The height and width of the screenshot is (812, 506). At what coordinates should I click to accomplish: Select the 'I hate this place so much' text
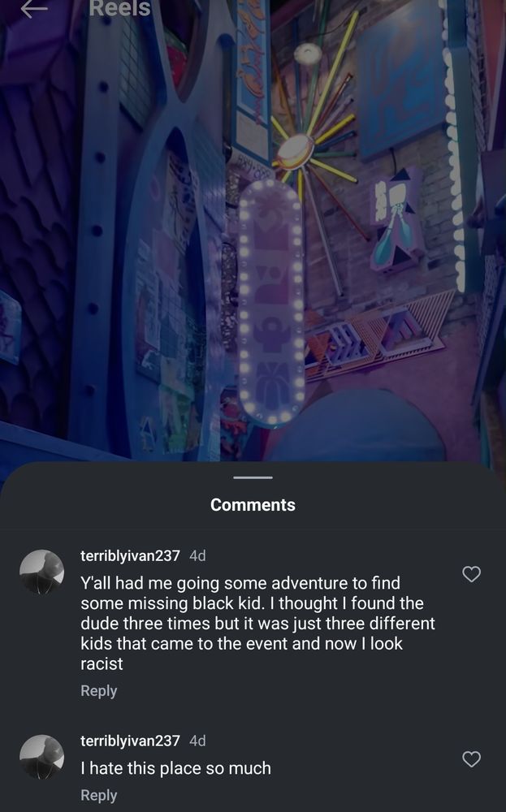tap(175, 768)
